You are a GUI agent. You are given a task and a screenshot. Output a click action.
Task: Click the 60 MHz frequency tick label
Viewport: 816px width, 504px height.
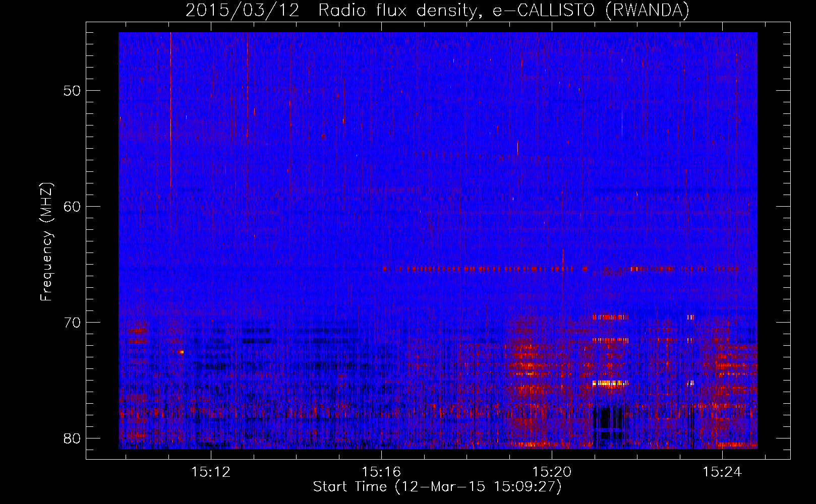(73, 207)
